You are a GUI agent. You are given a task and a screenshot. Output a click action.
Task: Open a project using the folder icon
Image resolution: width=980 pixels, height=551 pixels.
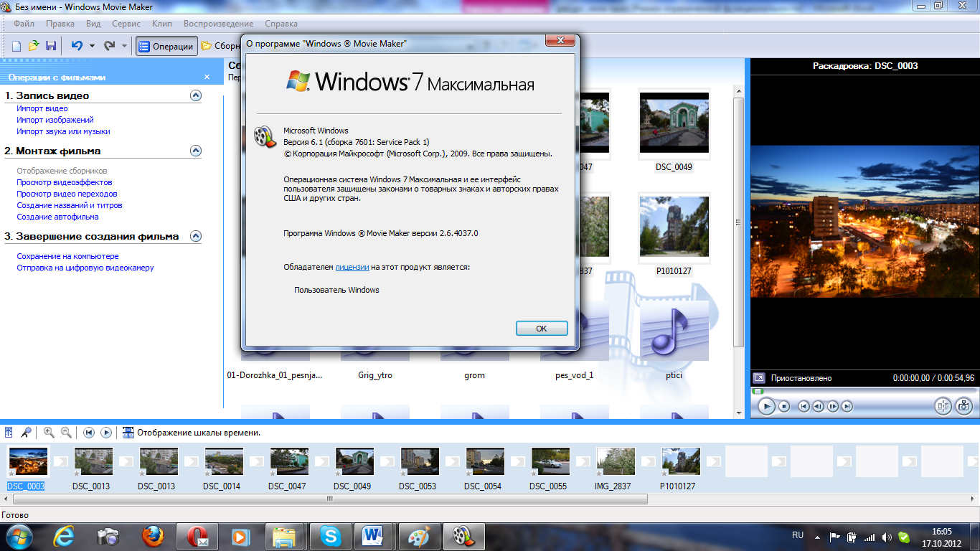point(34,46)
